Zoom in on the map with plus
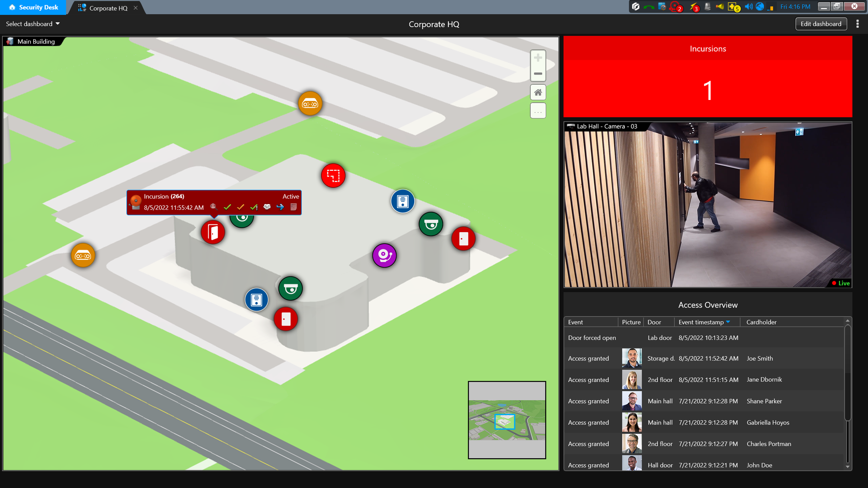Viewport: 868px width, 488px height. 538,58
